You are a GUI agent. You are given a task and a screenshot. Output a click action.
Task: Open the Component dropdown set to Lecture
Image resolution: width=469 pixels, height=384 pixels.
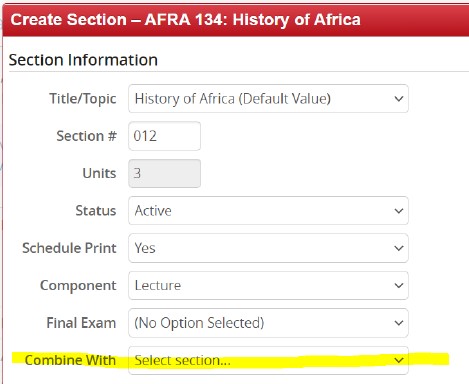click(268, 285)
